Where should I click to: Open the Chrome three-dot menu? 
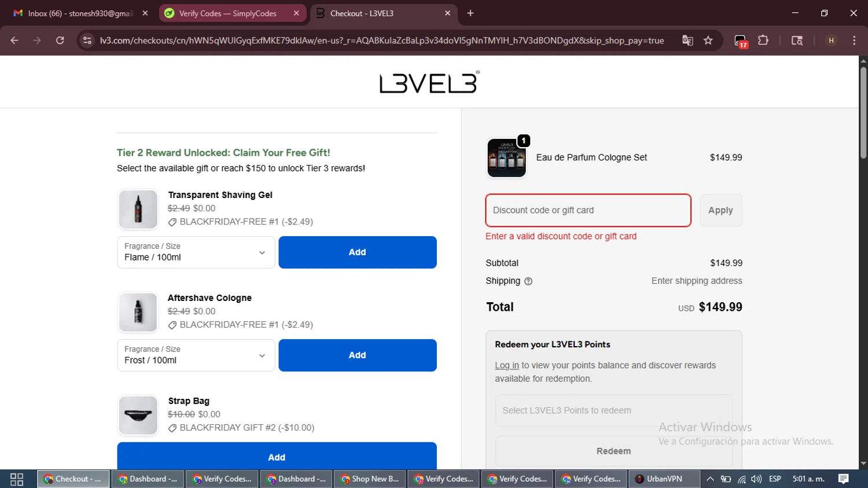pos(854,41)
